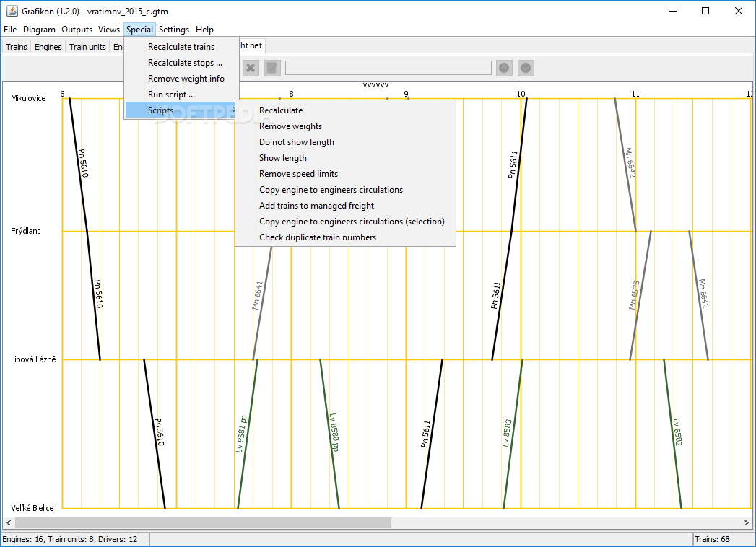Open the Views menu

(109, 30)
